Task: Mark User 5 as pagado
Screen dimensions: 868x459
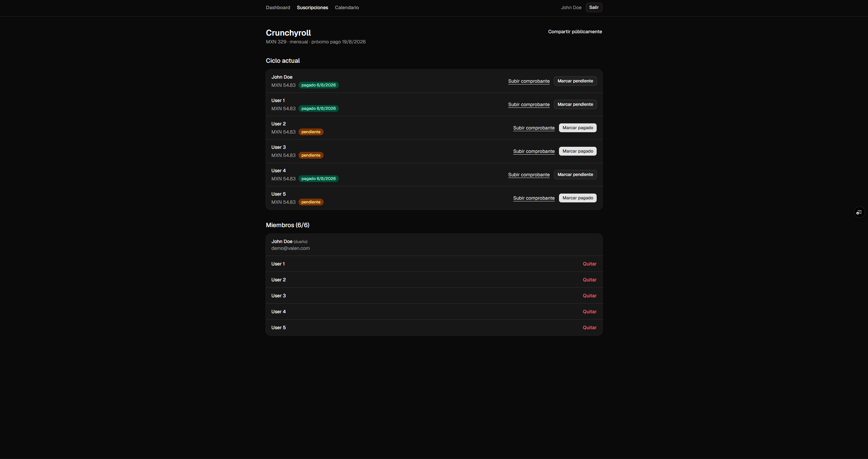Action: pyautogui.click(x=578, y=198)
